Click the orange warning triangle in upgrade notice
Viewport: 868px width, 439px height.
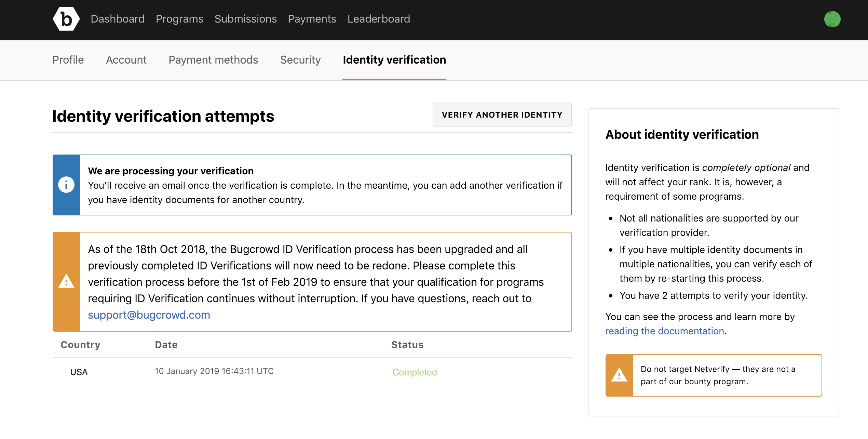pyautogui.click(x=66, y=281)
